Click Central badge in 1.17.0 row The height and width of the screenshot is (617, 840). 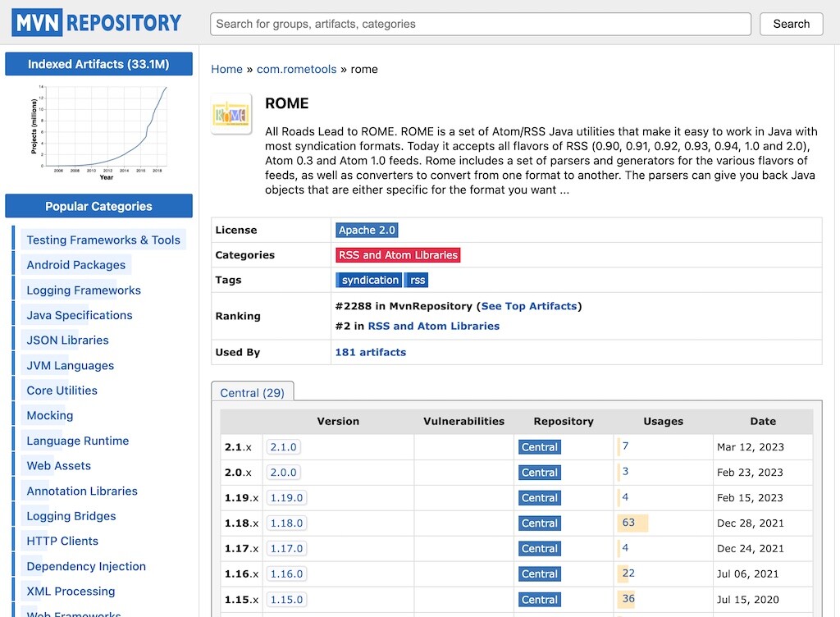(540, 548)
